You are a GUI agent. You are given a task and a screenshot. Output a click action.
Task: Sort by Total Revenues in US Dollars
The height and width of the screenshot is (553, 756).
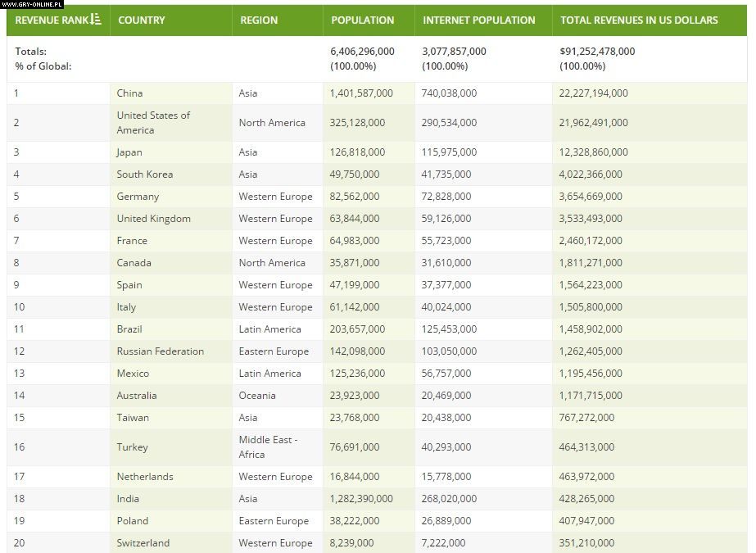[x=639, y=20]
